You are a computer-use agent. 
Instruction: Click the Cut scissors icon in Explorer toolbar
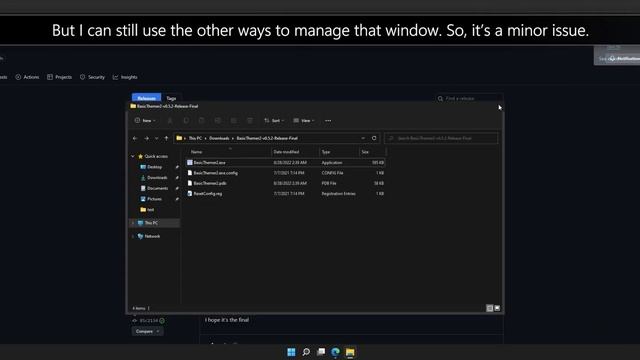[170, 120]
